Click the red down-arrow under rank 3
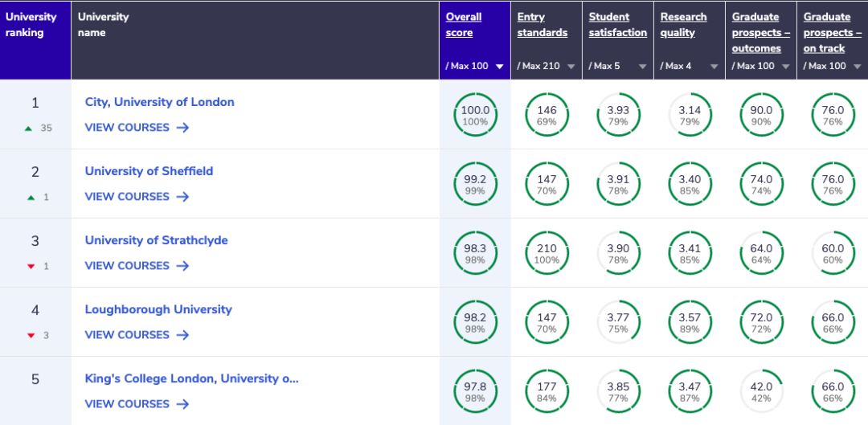The height and width of the screenshot is (425, 868). click(31, 267)
